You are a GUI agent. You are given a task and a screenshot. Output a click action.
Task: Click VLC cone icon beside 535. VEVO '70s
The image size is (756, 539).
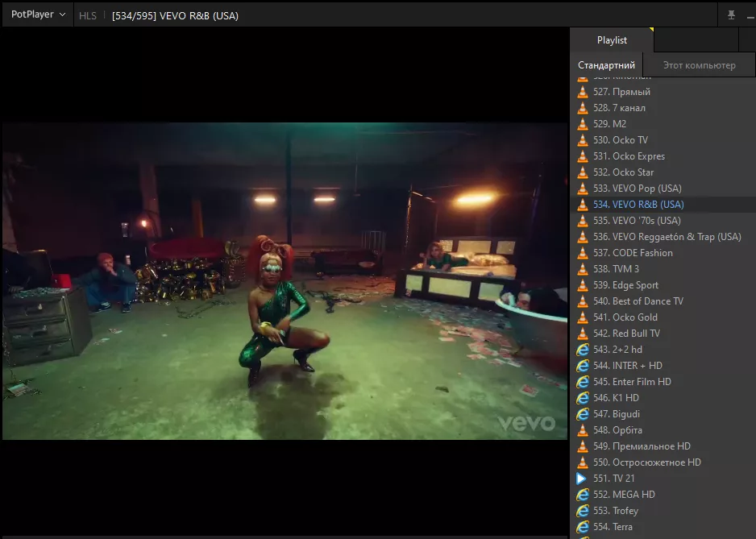coord(583,220)
